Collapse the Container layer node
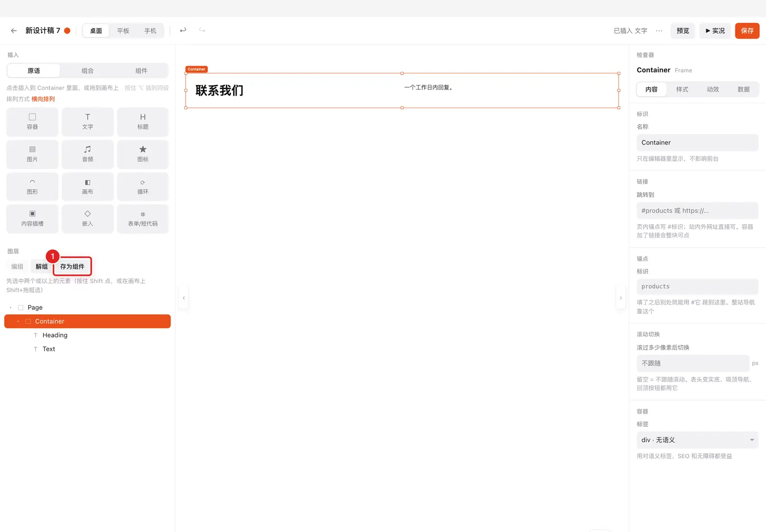 [x=18, y=321]
